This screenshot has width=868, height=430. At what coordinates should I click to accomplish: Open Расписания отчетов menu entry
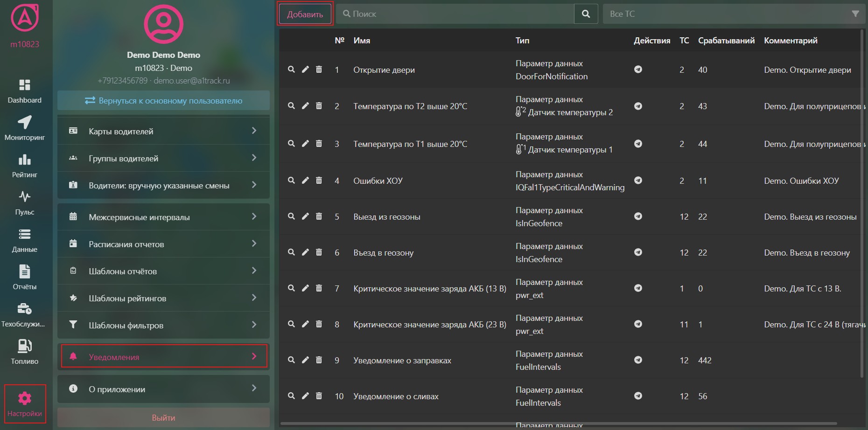click(163, 244)
